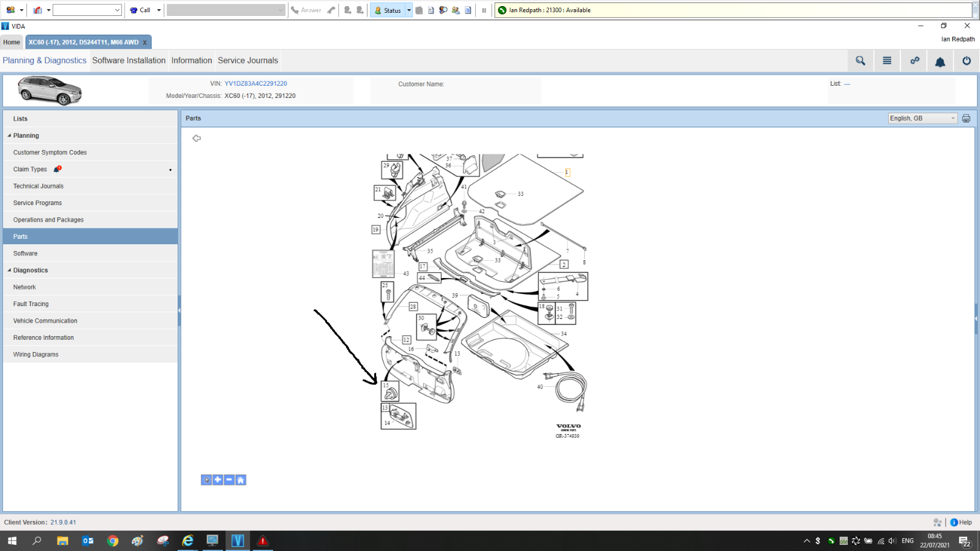Print the parts diagram
Screen dimensions: 980x551
click(966, 119)
